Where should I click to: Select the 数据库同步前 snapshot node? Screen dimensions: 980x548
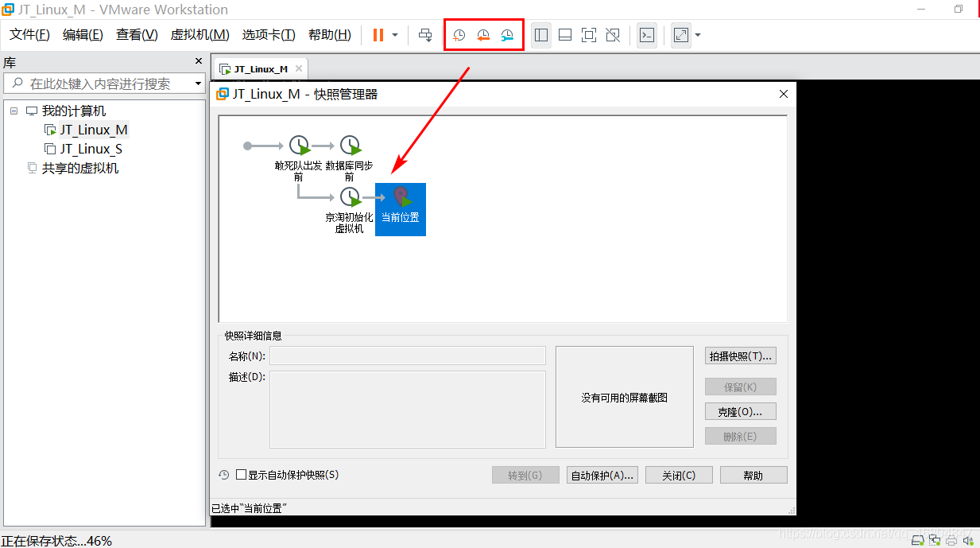[x=350, y=157]
